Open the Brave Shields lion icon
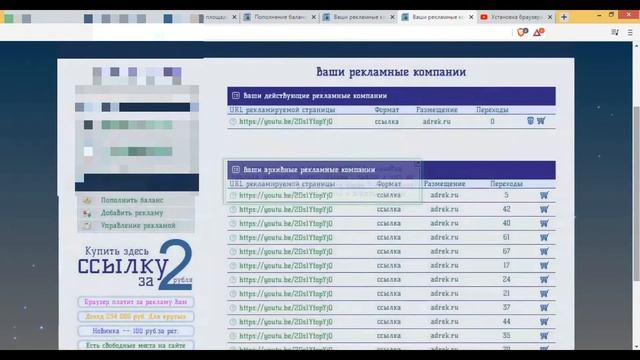 point(522,32)
